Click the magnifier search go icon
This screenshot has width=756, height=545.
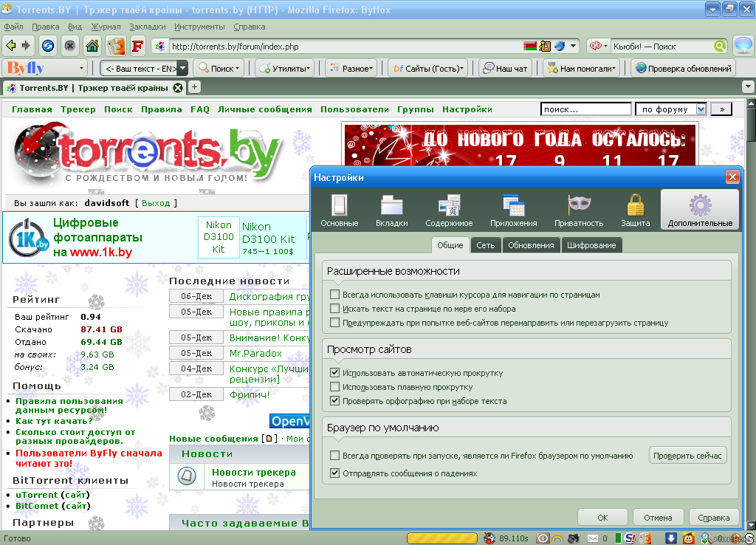pyautogui.click(x=719, y=46)
